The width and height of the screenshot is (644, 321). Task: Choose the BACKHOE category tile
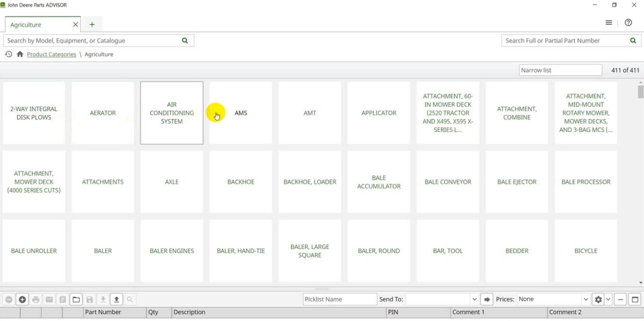[x=241, y=182]
